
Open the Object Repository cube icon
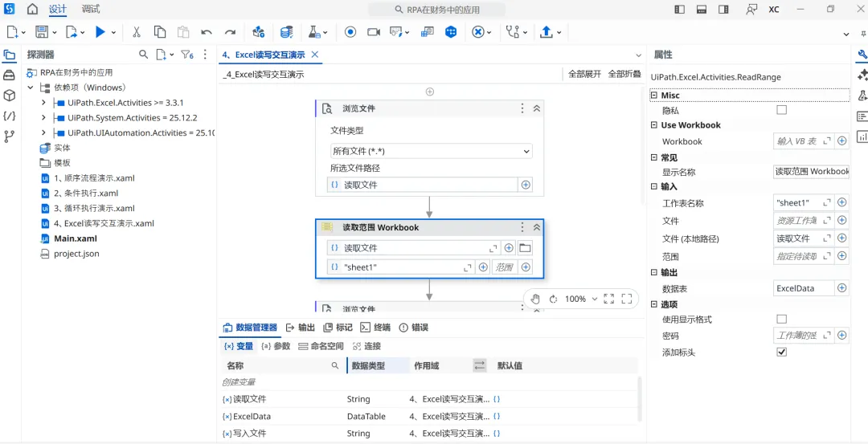[9, 96]
